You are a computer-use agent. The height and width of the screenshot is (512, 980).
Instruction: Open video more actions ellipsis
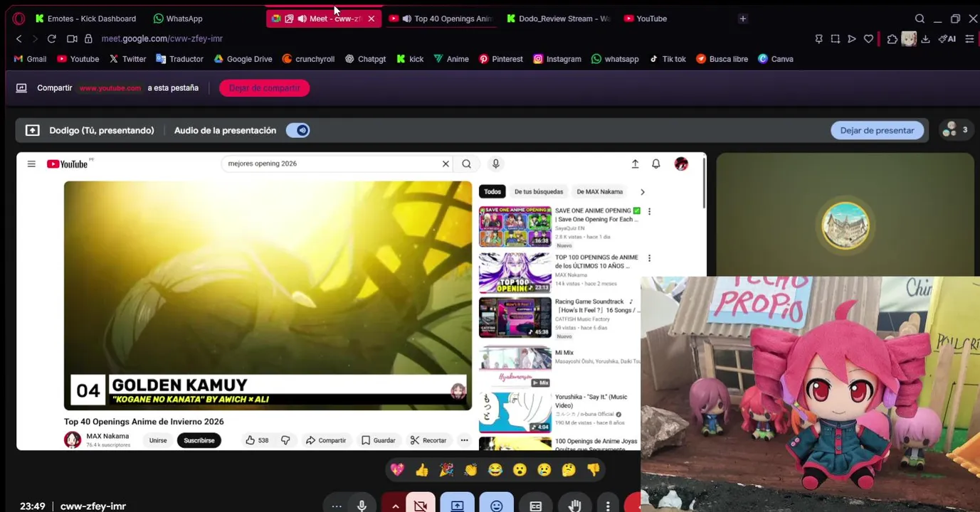click(x=464, y=440)
